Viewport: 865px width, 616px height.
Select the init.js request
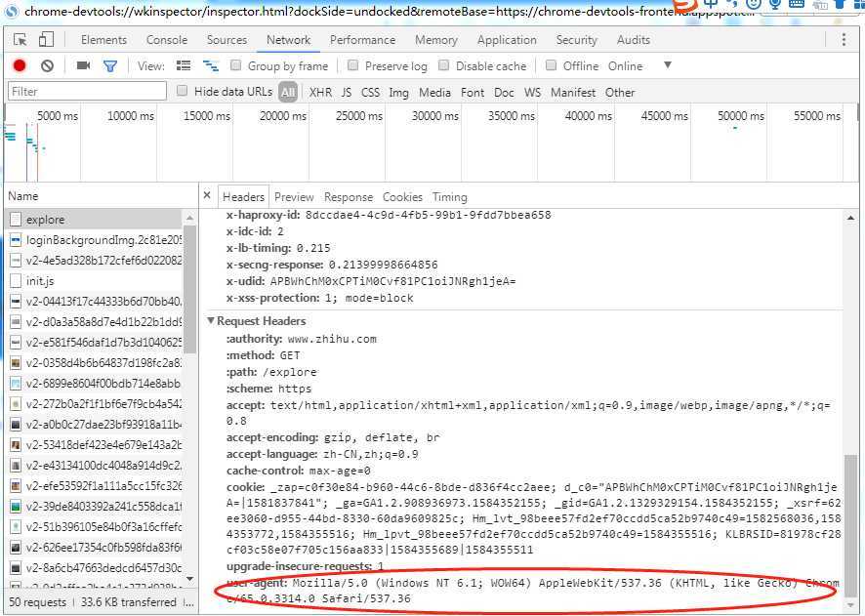click(95, 281)
